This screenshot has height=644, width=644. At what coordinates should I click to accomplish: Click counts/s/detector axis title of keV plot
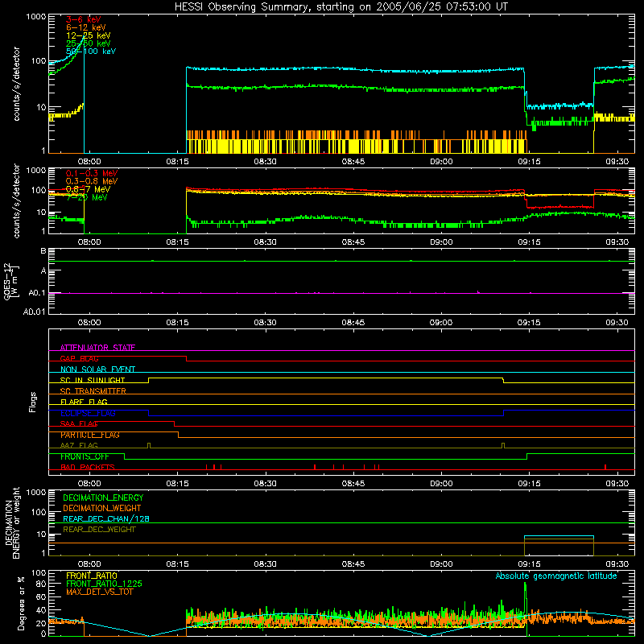tap(16, 84)
